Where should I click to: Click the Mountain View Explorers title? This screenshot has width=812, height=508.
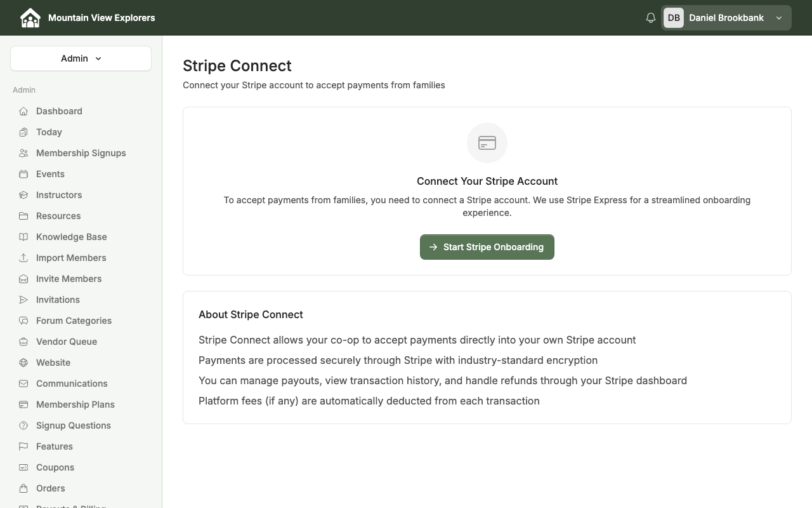point(101,18)
